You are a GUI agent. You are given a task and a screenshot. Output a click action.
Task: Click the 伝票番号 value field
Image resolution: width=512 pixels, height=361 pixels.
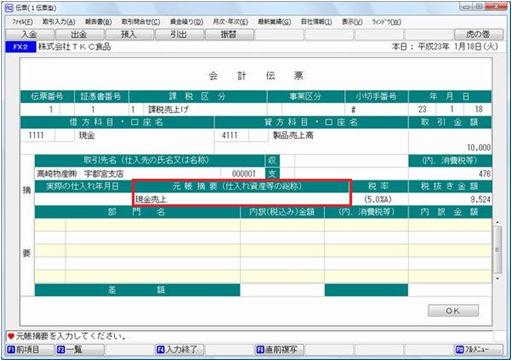pyautogui.click(x=40, y=109)
